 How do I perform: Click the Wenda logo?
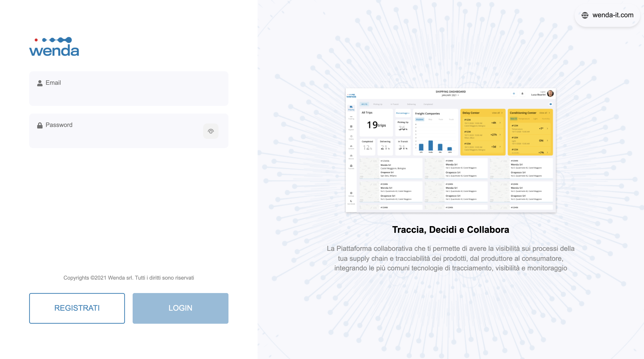[x=54, y=47]
